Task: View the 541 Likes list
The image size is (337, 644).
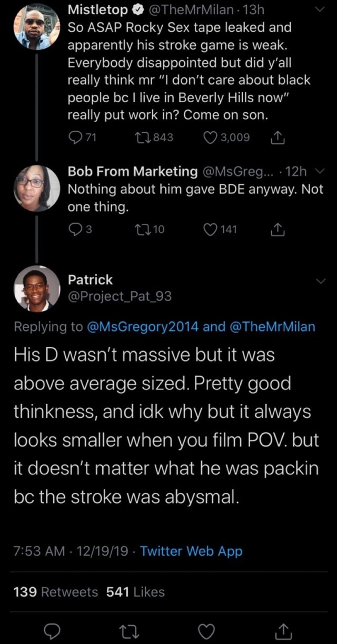Action: click(x=135, y=592)
